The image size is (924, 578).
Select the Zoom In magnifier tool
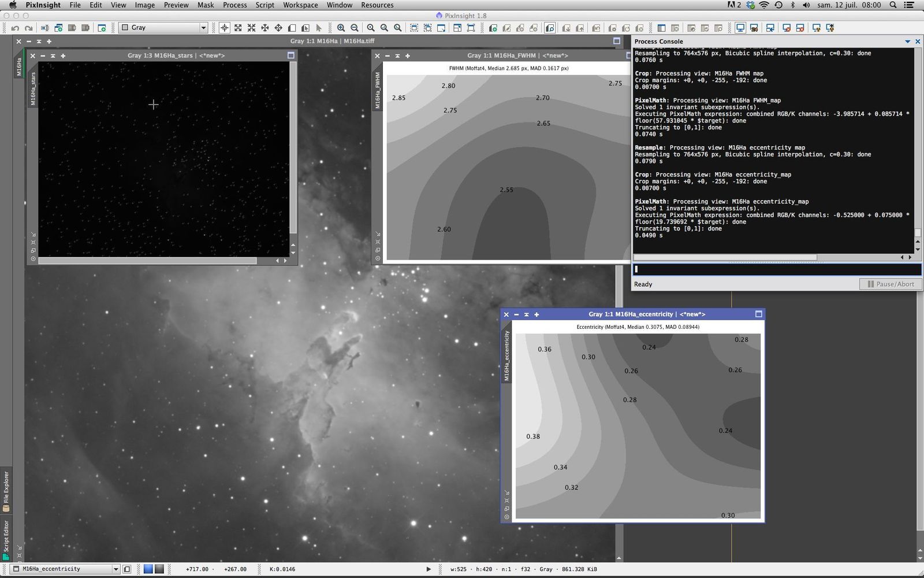coord(341,28)
